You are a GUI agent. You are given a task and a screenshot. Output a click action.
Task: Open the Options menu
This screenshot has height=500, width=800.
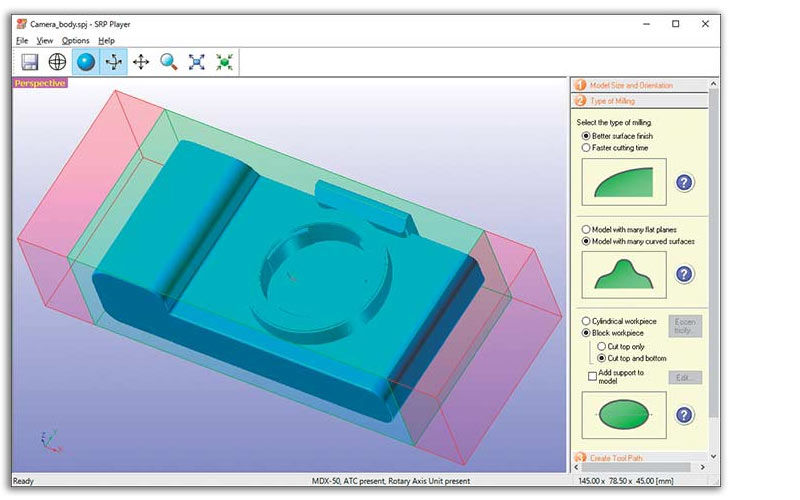click(x=75, y=41)
